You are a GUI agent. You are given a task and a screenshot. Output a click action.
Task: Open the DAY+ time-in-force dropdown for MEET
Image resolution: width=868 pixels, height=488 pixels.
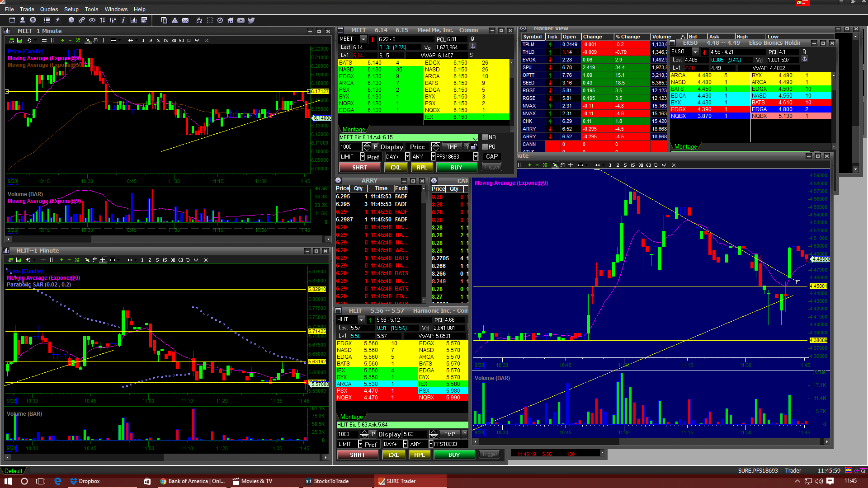pos(407,157)
